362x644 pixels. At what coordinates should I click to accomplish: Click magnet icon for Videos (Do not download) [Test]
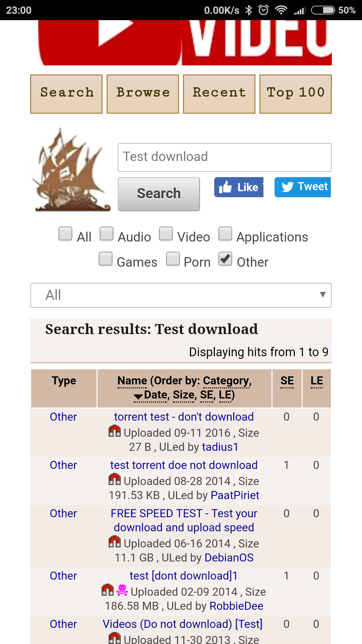115,638
